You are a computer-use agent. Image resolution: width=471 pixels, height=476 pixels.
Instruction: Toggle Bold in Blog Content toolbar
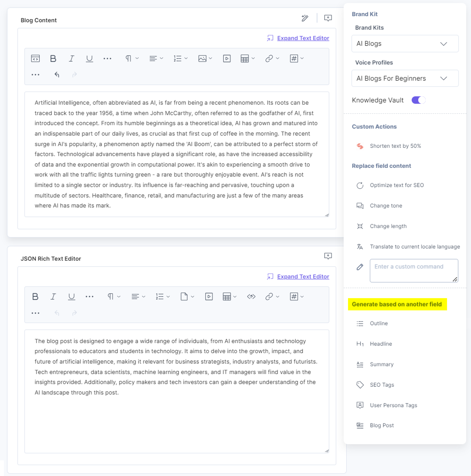point(53,59)
